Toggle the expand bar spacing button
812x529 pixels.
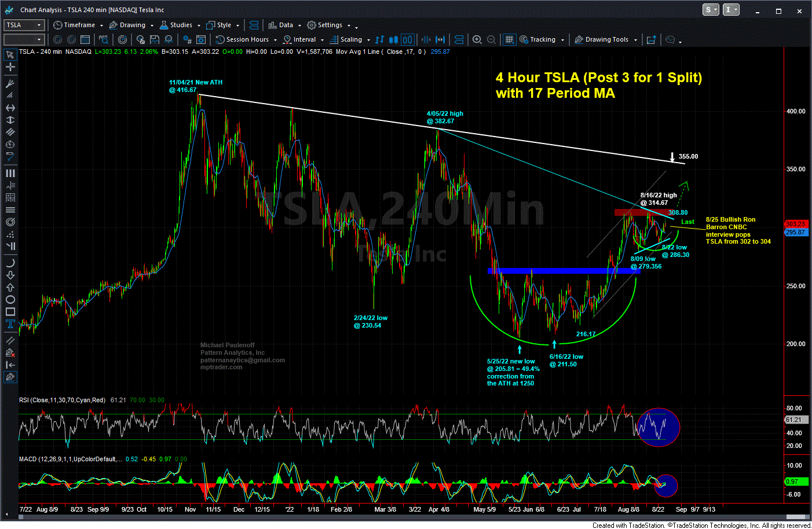click(440, 39)
